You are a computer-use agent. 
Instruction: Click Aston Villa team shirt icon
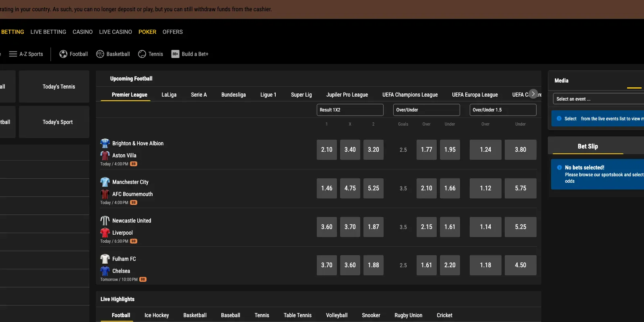[105, 155]
